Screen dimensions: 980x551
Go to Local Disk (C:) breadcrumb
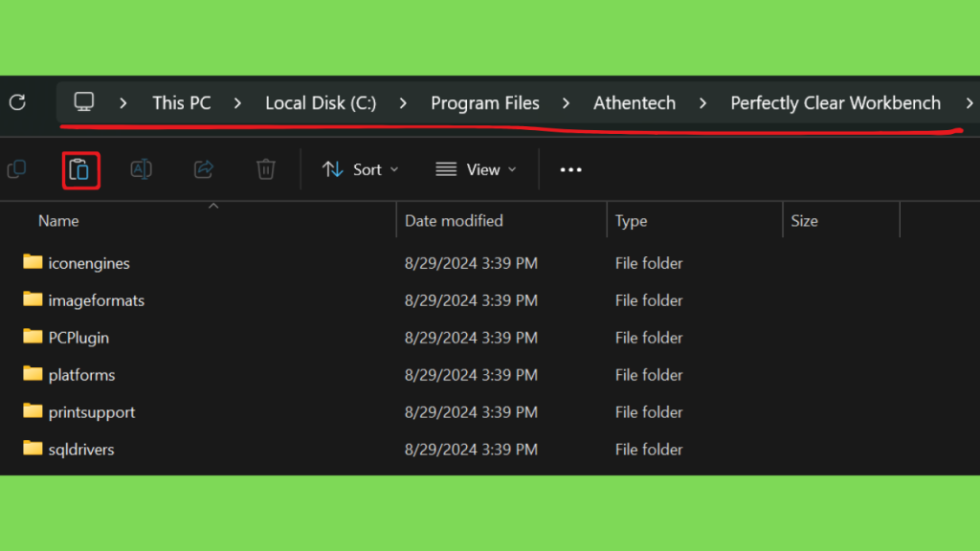(x=321, y=103)
